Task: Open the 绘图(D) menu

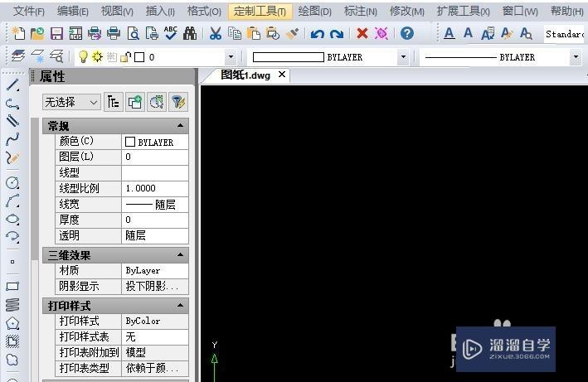Action: click(x=314, y=12)
